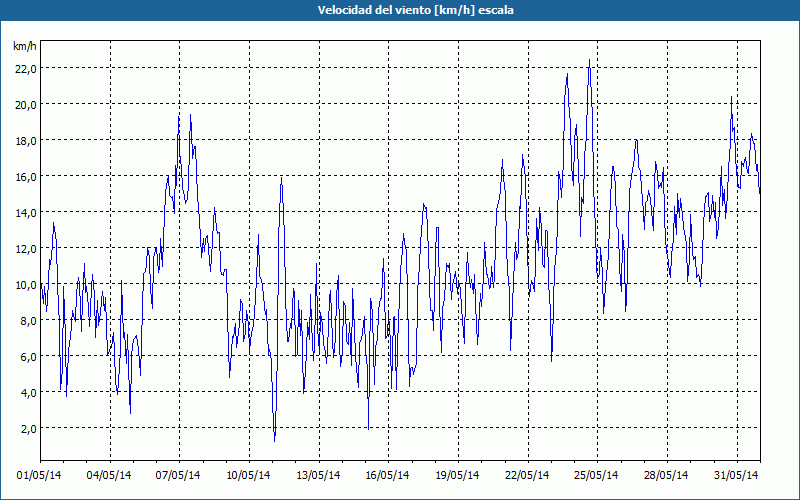800x500 pixels.
Task: Click the 22,0 y-axis value
Action: [x=26, y=68]
